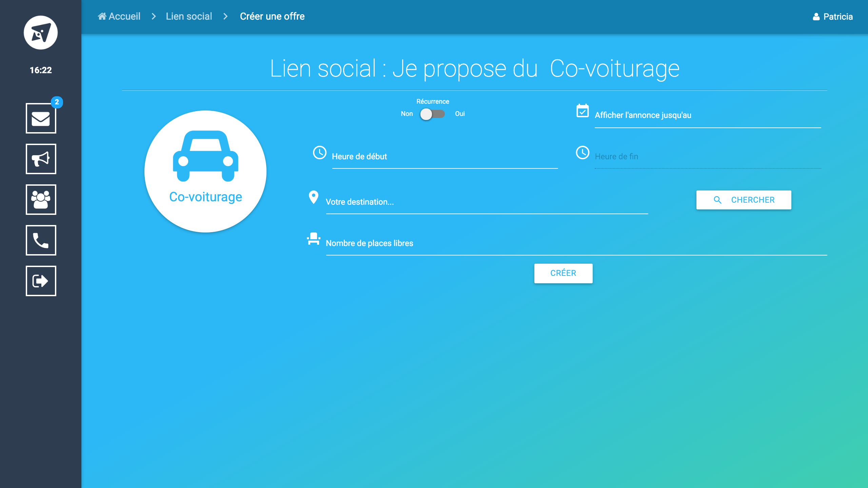Viewport: 868px width, 488px height.
Task: Open the group contacts icon
Action: [41, 200]
